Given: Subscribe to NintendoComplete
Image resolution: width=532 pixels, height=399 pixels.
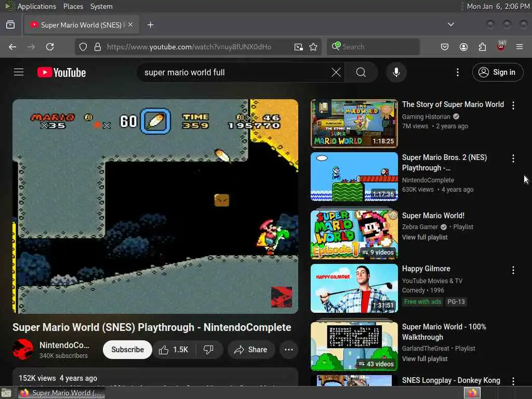Looking at the screenshot, I should pyautogui.click(x=127, y=350).
